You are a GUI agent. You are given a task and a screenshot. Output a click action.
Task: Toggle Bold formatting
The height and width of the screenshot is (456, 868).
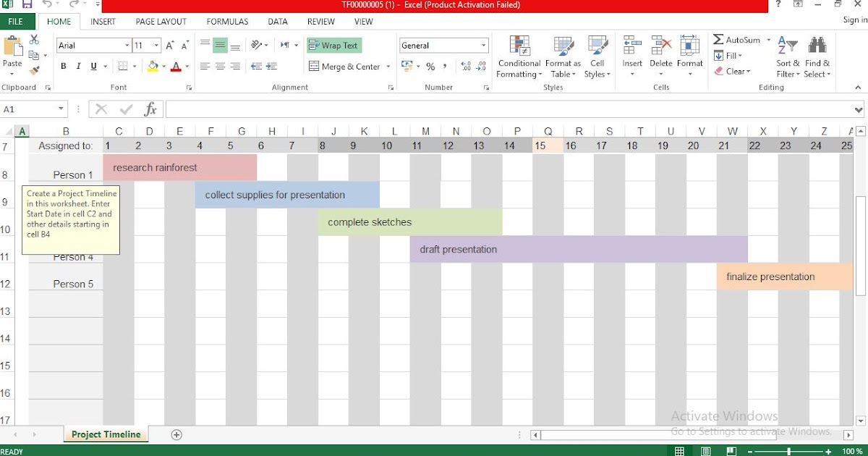coord(64,67)
